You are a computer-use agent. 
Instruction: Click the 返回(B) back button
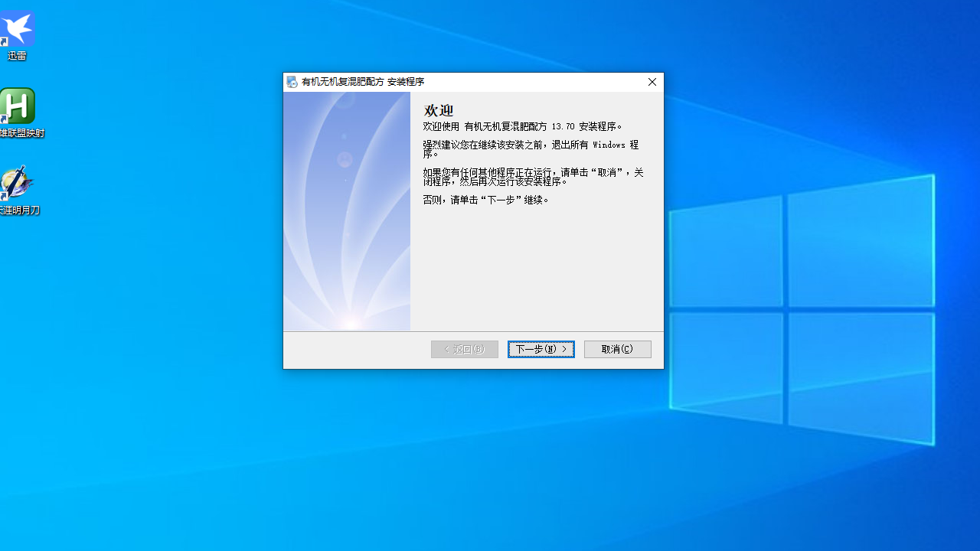465,349
